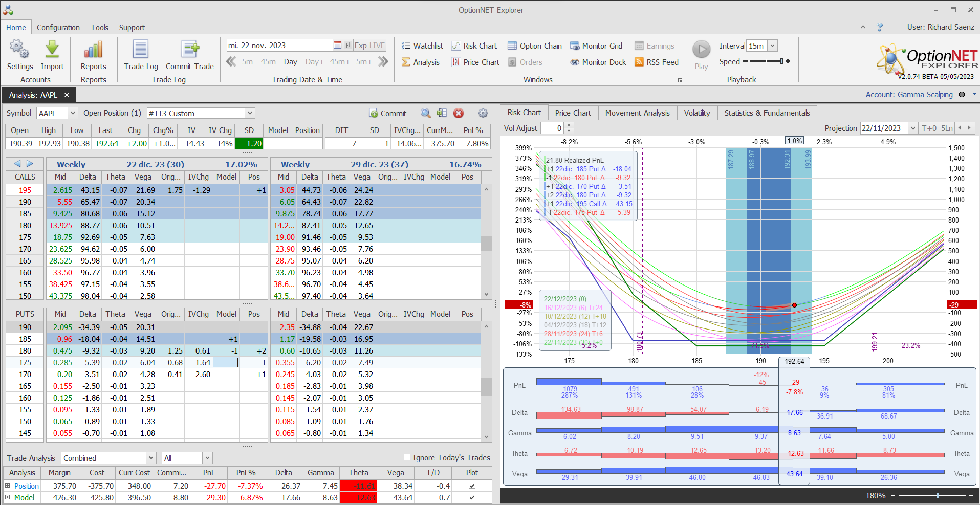This screenshot has width=980, height=505.
Task: Open the Monitor Grid window
Action: point(596,46)
